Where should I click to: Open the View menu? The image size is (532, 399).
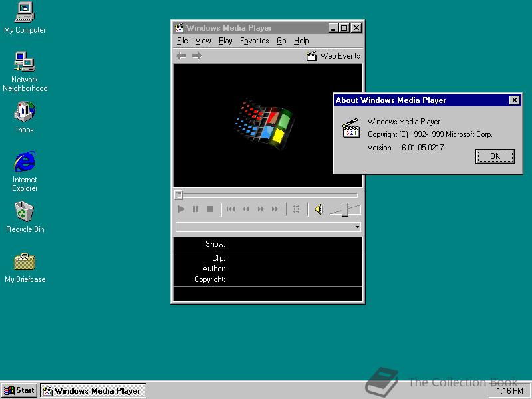point(203,41)
